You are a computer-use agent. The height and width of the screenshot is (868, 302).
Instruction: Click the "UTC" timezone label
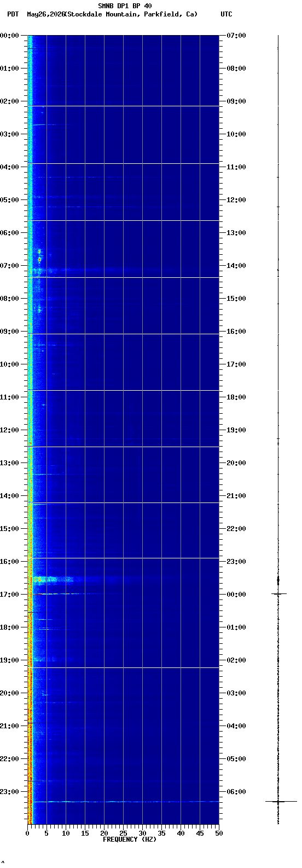pos(226,14)
